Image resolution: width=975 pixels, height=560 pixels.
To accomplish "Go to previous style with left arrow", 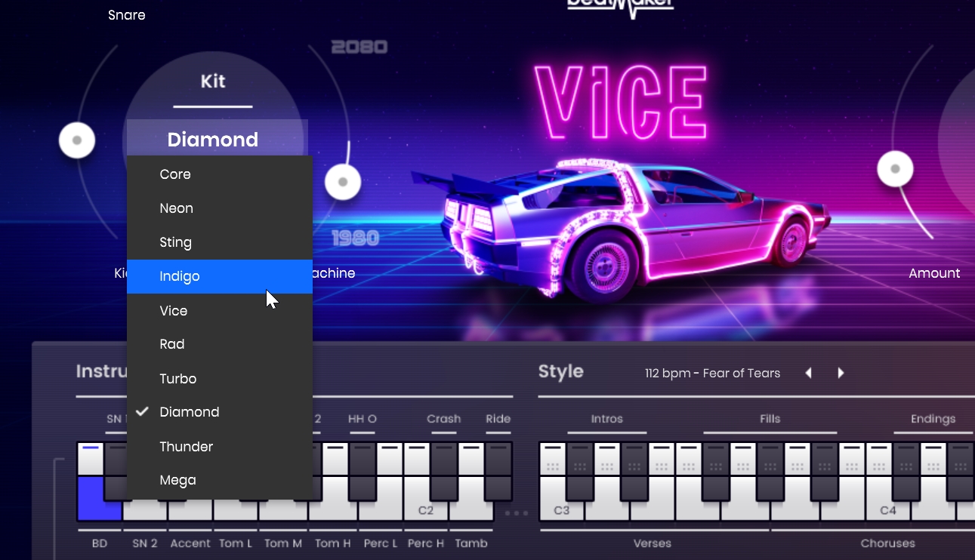I will [x=809, y=373].
